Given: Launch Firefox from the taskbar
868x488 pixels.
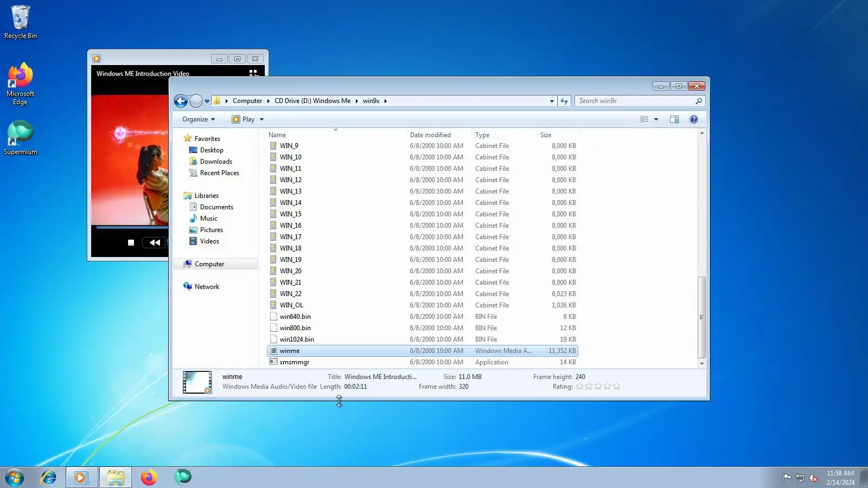Looking at the screenshot, I should pyautogui.click(x=149, y=477).
